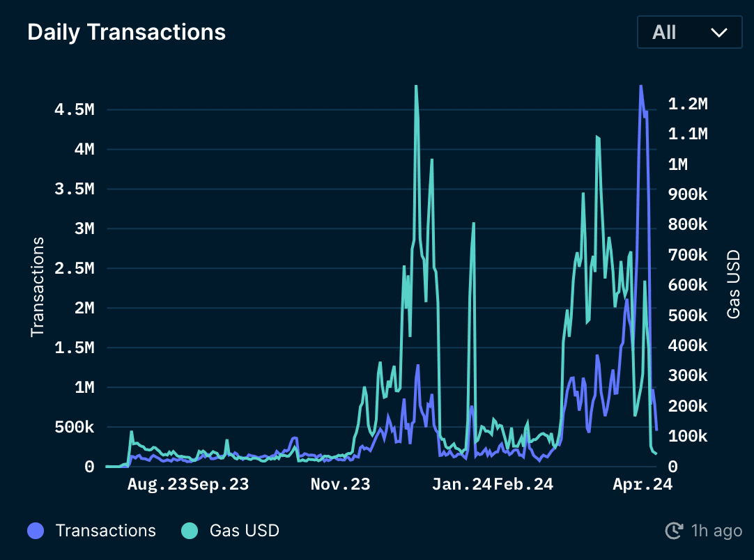Click the Nov.23 label on x-axis
754x560 pixels.
click(x=340, y=483)
